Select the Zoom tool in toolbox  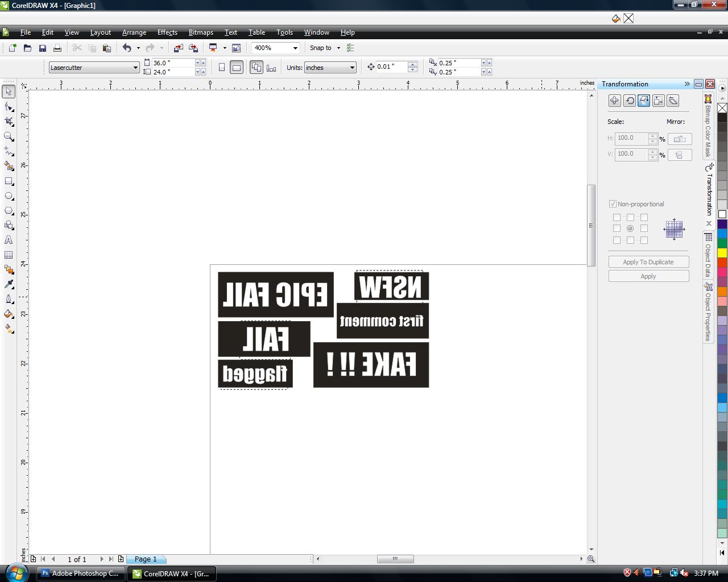click(9, 136)
